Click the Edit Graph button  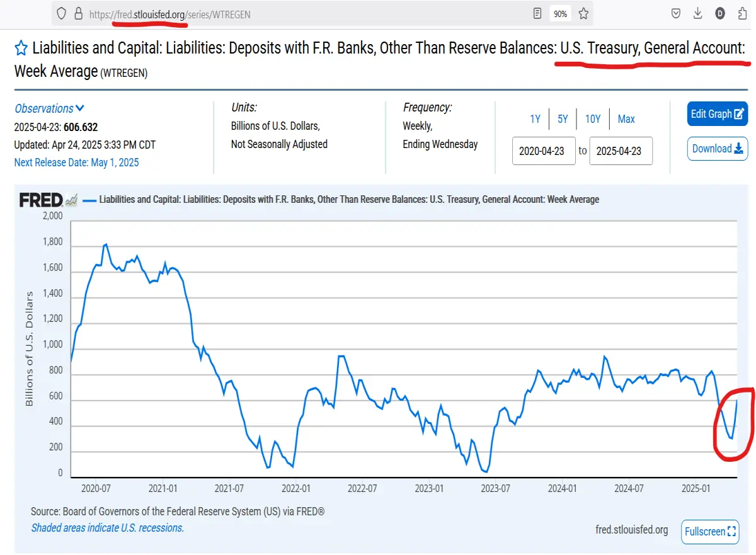pos(718,114)
